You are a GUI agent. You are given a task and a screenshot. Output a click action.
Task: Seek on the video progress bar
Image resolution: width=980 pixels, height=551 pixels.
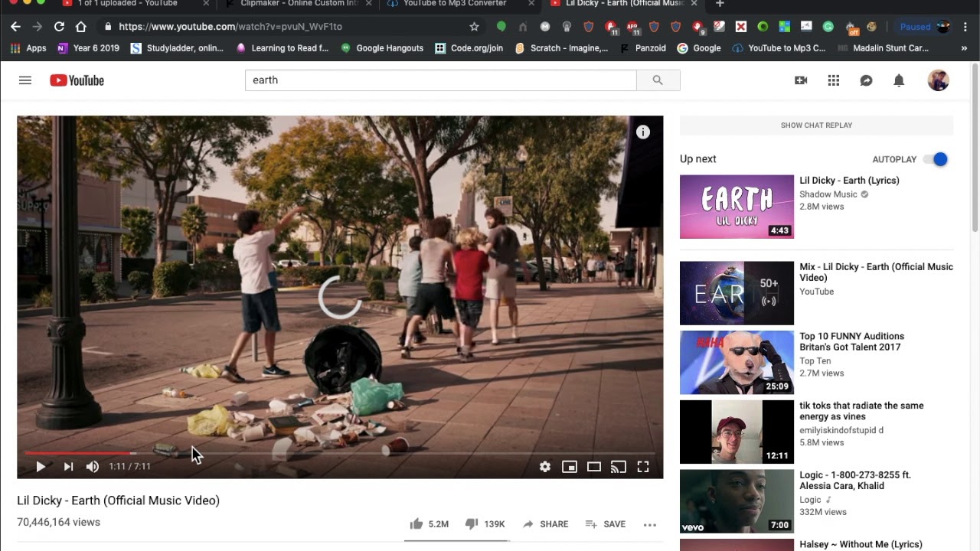tap(340, 454)
